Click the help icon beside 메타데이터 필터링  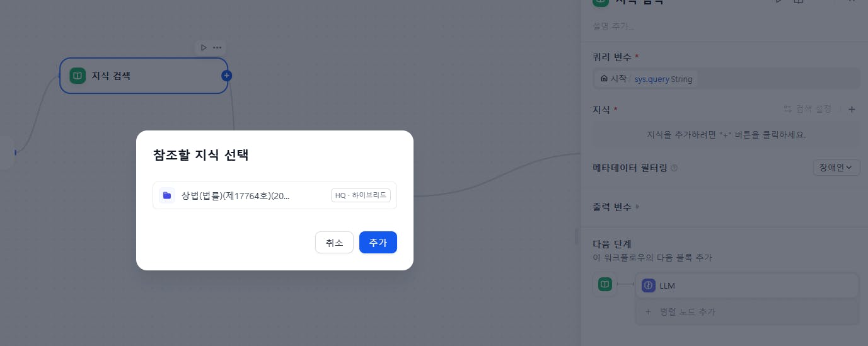pyautogui.click(x=674, y=168)
